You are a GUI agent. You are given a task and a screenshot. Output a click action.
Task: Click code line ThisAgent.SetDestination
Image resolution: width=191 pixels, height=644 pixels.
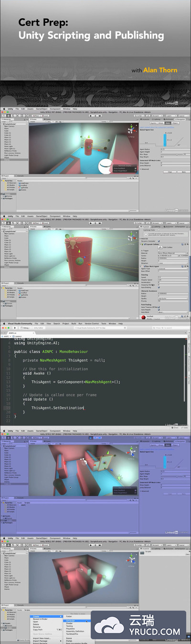click(x=58, y=408)
